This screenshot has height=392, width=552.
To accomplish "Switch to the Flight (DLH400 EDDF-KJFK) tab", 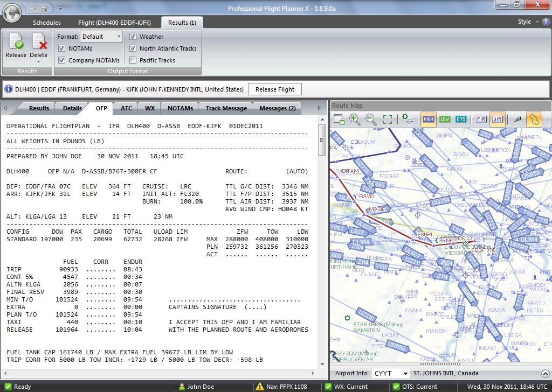I will 114,23.
